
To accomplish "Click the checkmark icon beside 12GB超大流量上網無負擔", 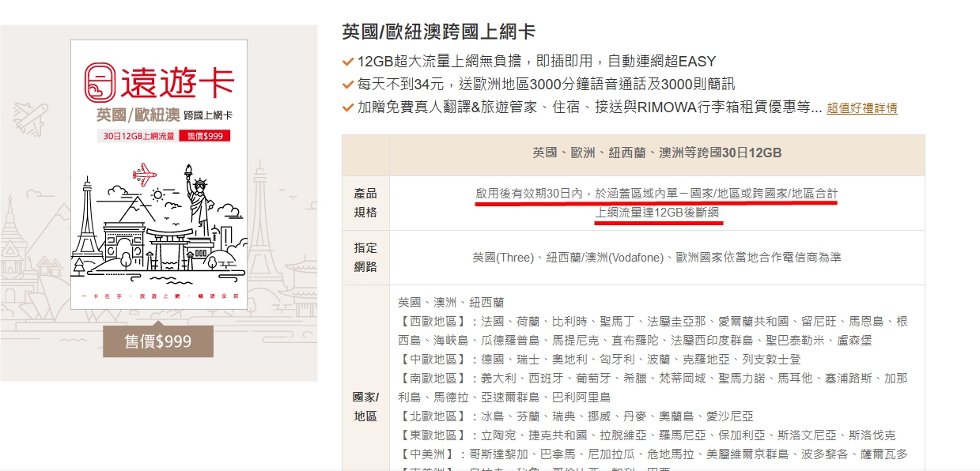I will [x=347, y=61].
